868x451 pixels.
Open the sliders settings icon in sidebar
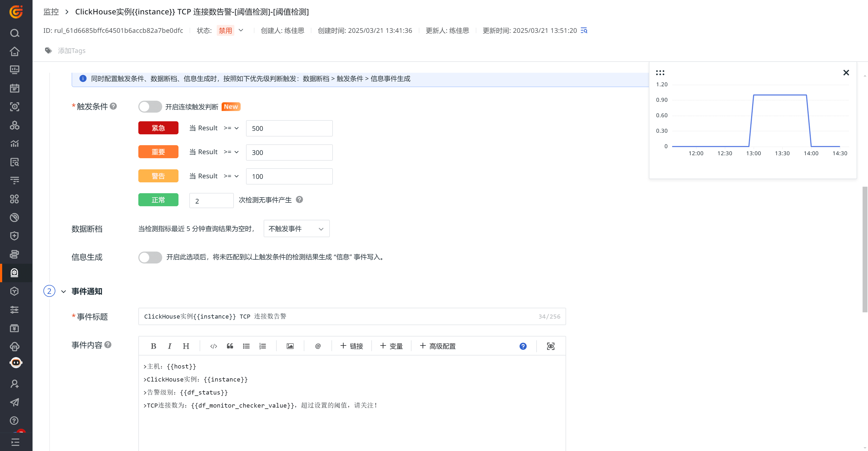pos(14,309)
